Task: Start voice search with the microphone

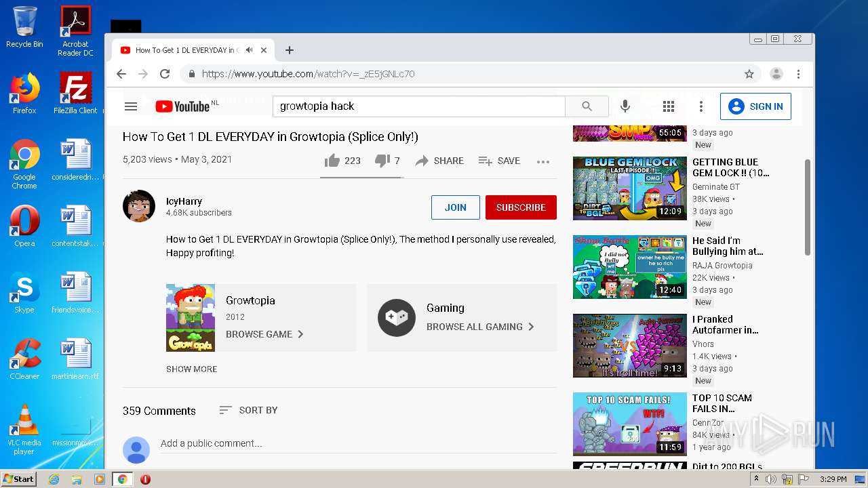Action: (x=625, y=106)
